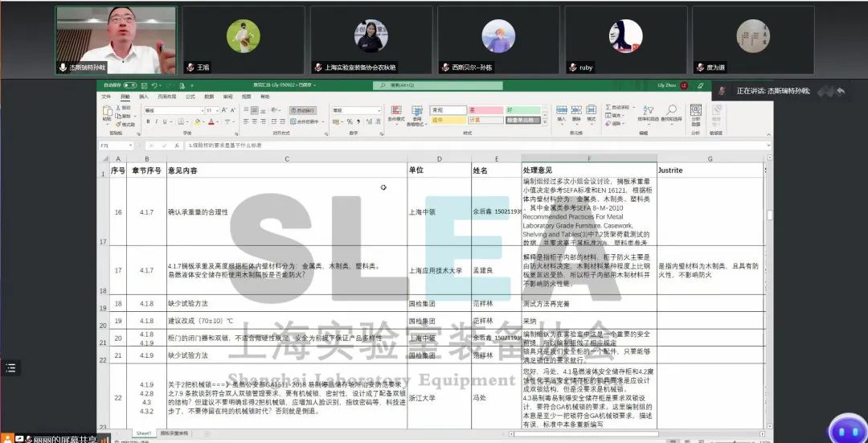The width and height of the screenshot is (868, 443).
Task: Click the blue robot assistant icon
Action: 848,428
